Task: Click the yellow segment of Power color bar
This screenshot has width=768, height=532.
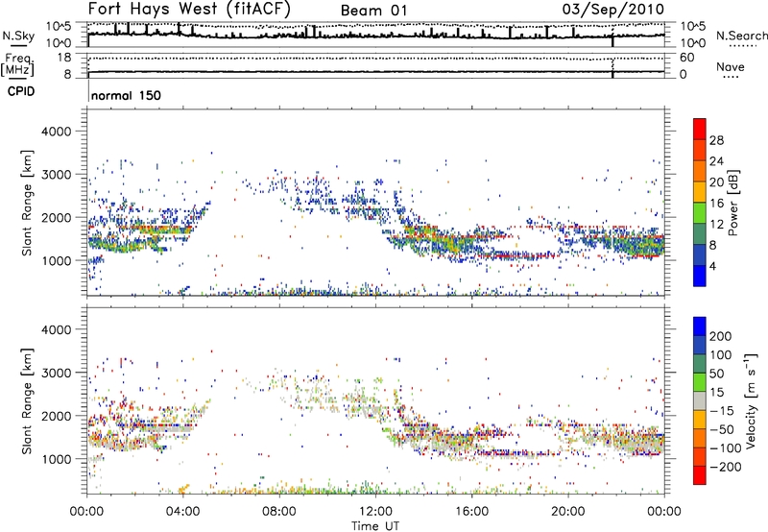Action: pos(700,191)
